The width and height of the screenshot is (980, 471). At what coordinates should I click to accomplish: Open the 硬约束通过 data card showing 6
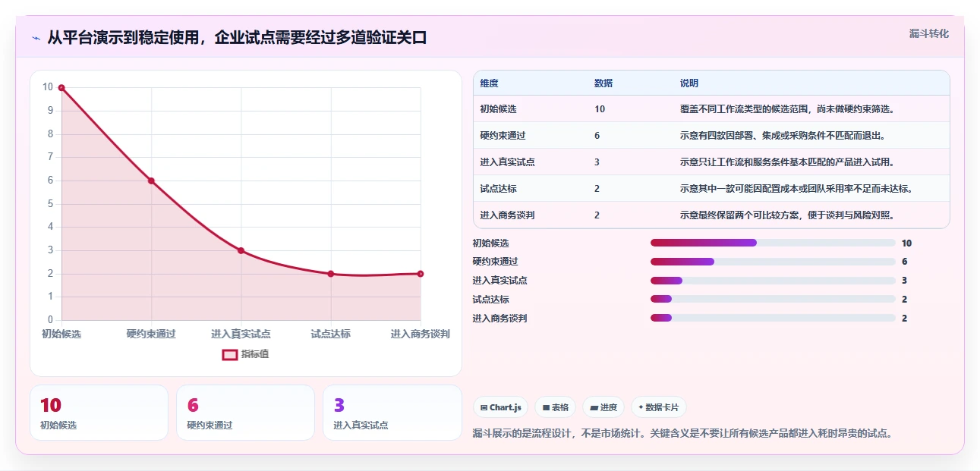click(x=245, y=413)
